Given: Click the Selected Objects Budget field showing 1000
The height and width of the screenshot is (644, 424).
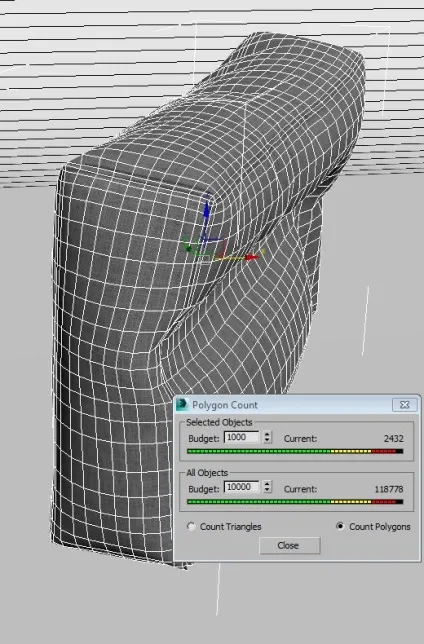Looking at the screenshot, I should point(242,437).
